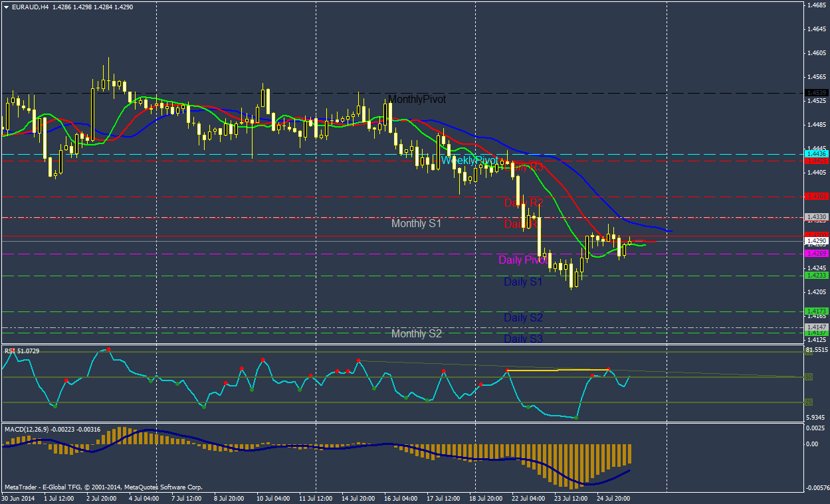This screenshot has height=504, width=830.
Task: Select the MonthlyPivot label on chart
Action: point(417,99)
